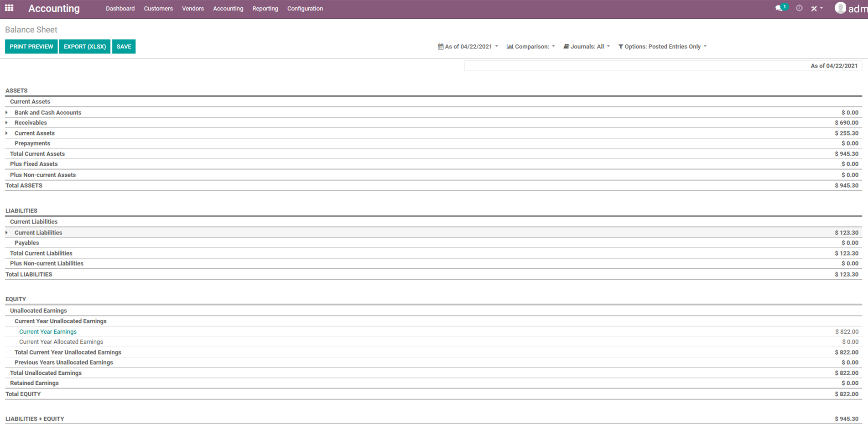
Task: Open the apps grid menu icon
Action: (x=9, y=8)
